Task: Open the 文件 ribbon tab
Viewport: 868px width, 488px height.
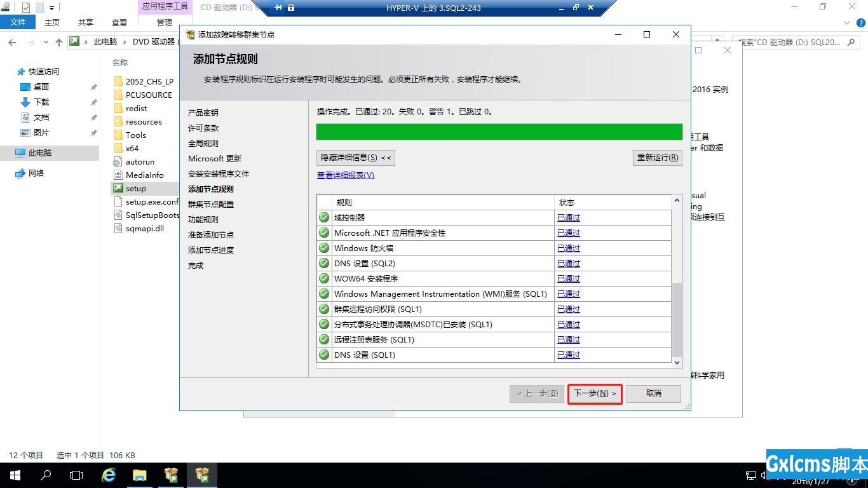Action: click(18, 22)
